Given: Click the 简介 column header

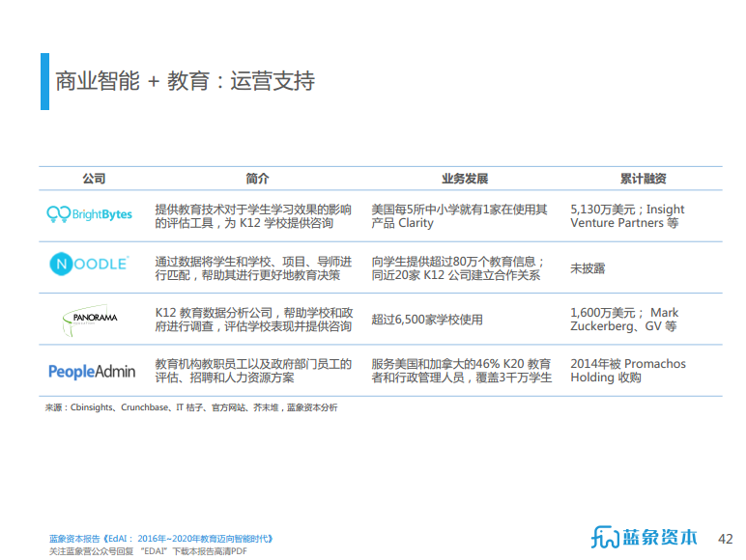Looking at the screenshot, I should (x=257, y=179).
